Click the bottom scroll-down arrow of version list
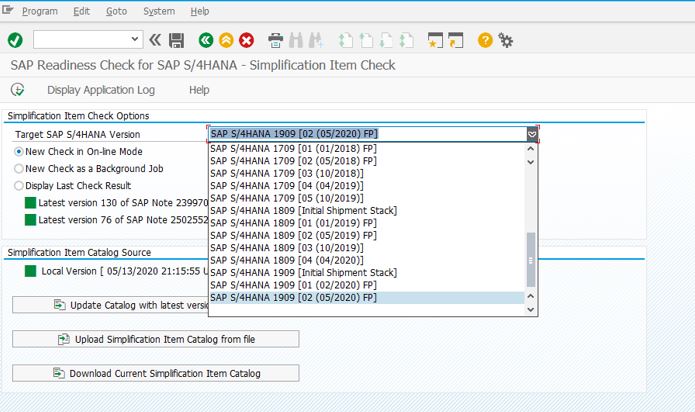This screenshot has height=412, width=695. point(531,310)
